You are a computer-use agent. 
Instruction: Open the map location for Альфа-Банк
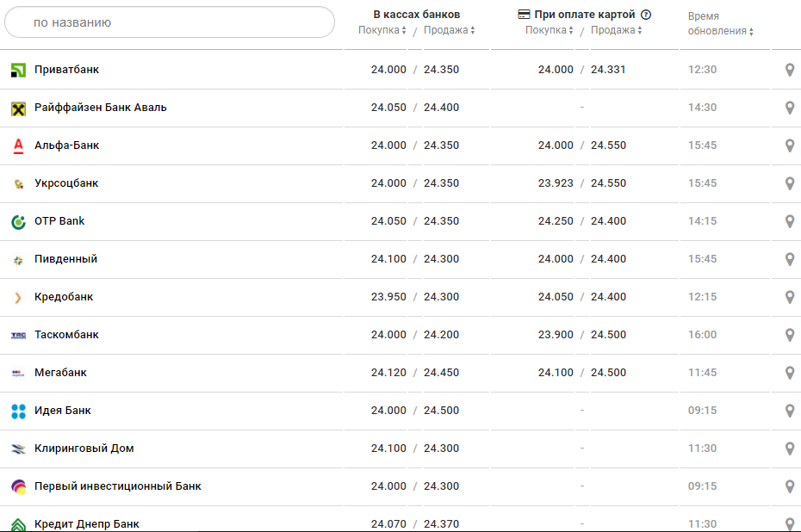tap(790, 145)
